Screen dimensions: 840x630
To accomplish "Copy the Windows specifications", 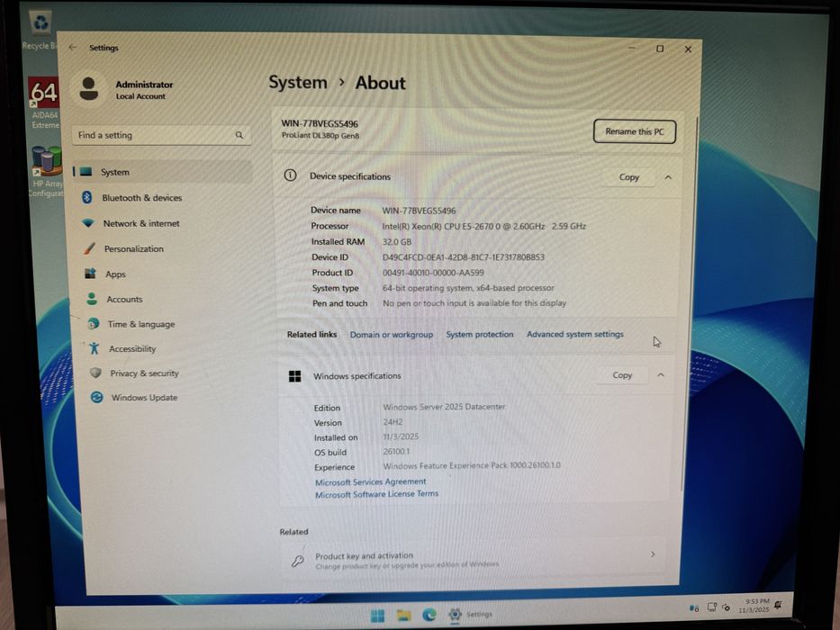I will point(622,375).
